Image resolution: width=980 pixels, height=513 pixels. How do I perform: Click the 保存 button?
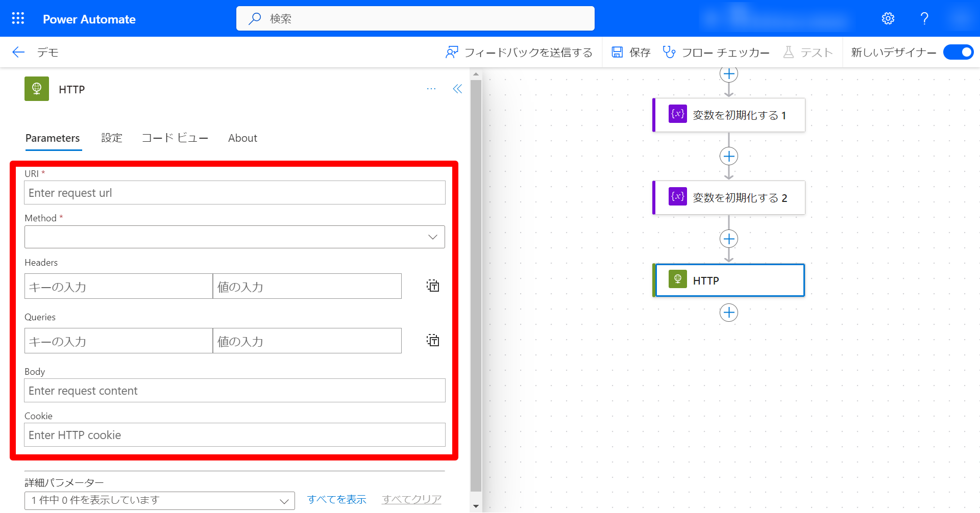[631, 52]
